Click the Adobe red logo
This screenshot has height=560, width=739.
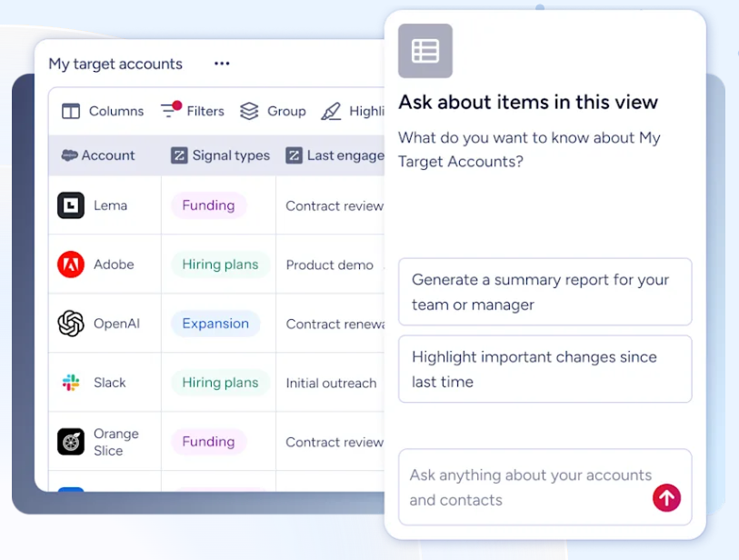point(71,265)
